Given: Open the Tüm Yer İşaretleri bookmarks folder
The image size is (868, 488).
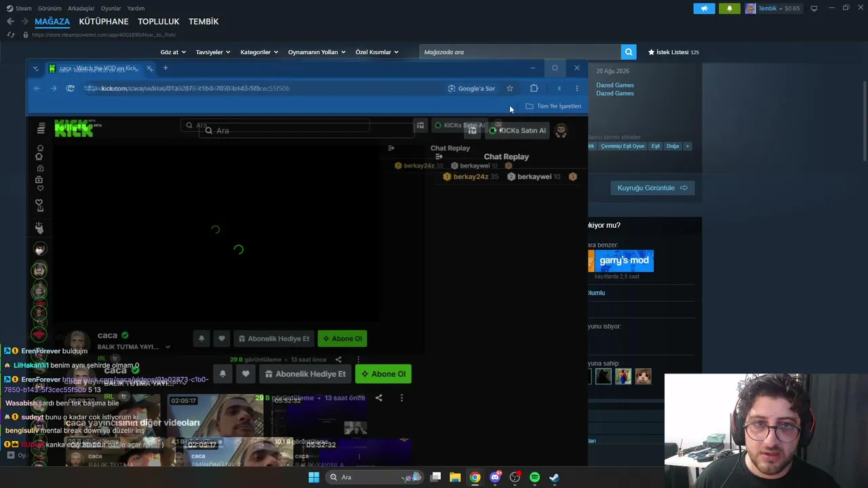Looking at the screenshot, I should pos(553,106).
